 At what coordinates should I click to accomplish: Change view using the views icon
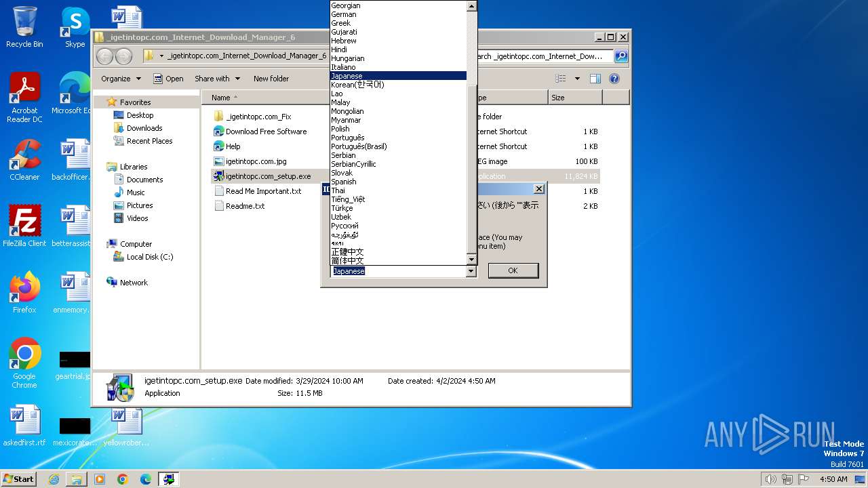point(560,79)
